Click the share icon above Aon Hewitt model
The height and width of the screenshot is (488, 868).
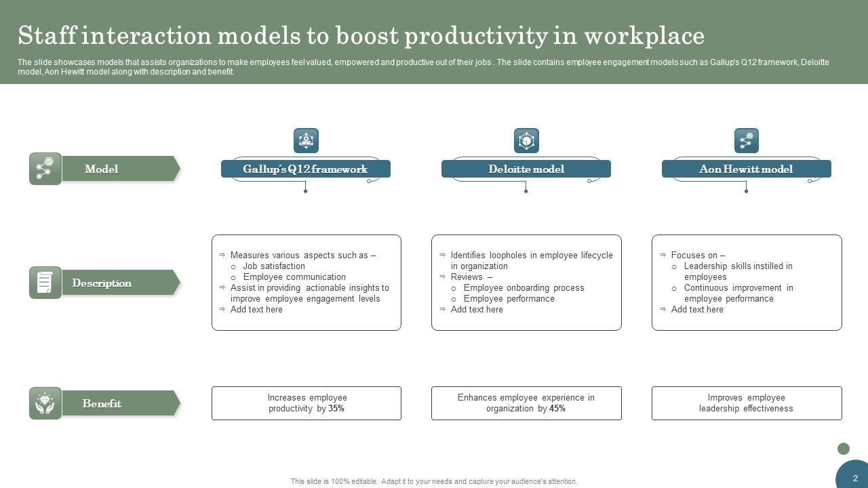746,141
